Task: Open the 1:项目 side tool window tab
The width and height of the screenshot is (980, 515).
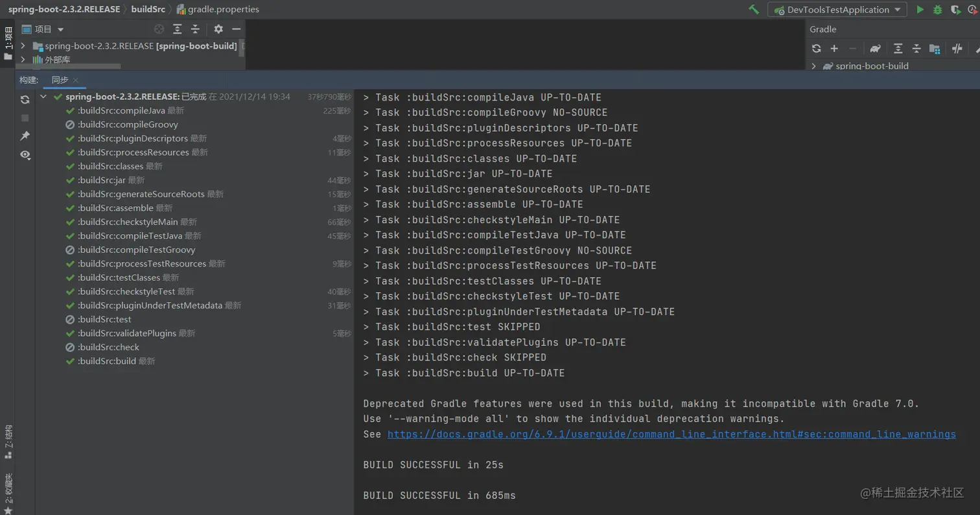Action: coord(8,43)
